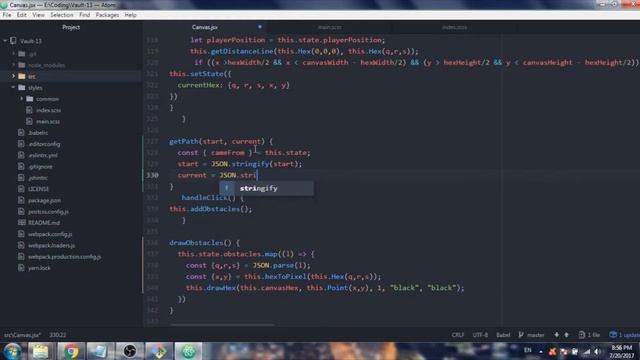Open webpack.loaders.js in the tree
The width and height of the screenshot is (640, 360).
51,246
